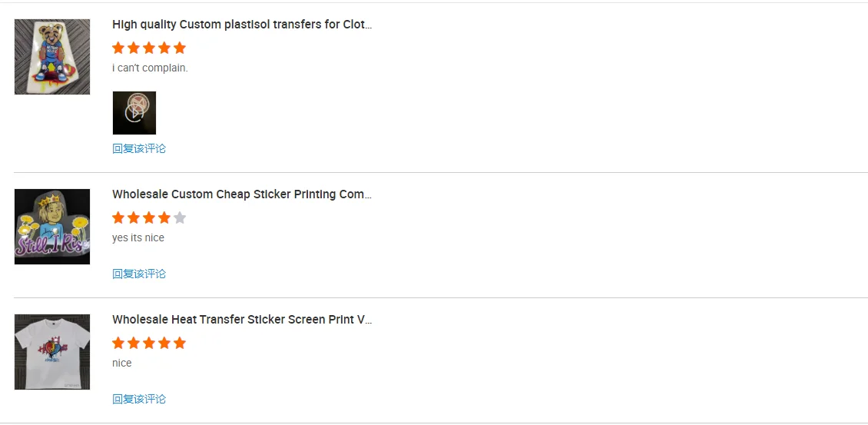Click fifth star of heat transfer review
The width and height of the screenshot is (868, 425).
[x=180, y=343]
